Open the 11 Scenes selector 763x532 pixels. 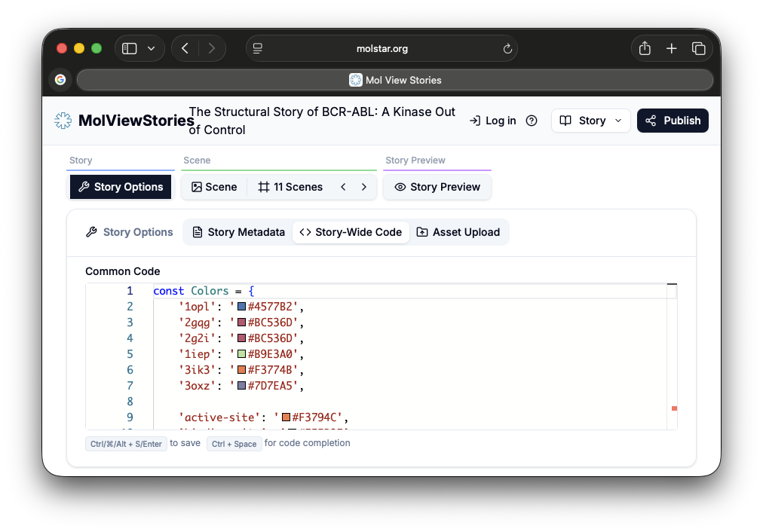coord(290,187)
